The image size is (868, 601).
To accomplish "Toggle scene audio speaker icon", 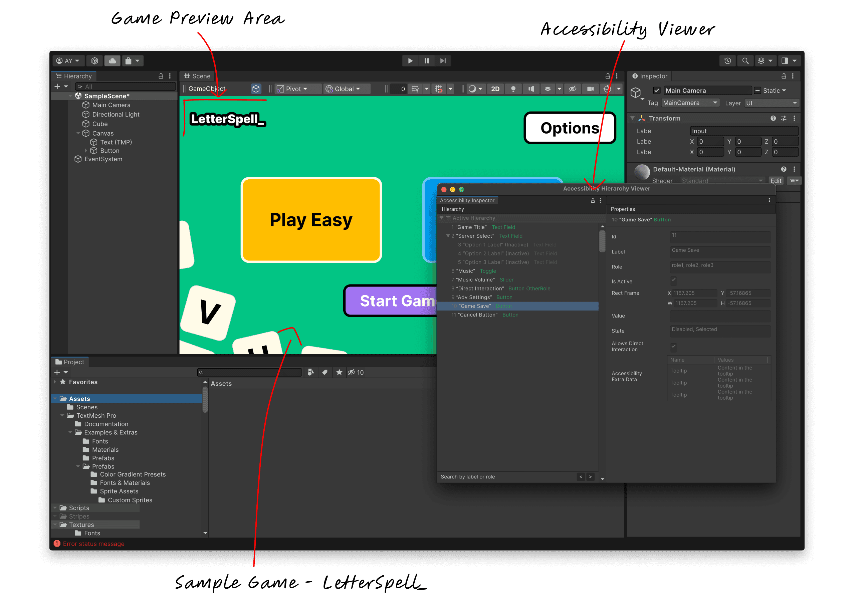I will point(531,89).
